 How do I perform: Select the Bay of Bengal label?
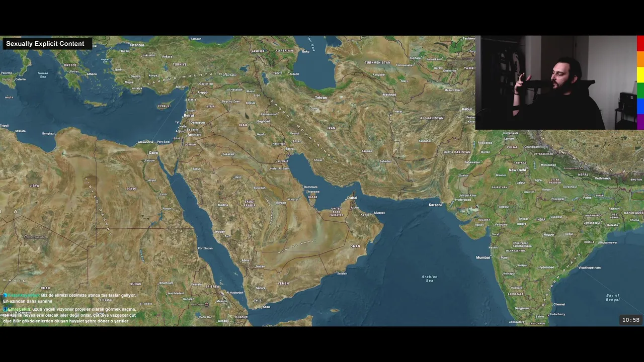click(x=613, y=298)
